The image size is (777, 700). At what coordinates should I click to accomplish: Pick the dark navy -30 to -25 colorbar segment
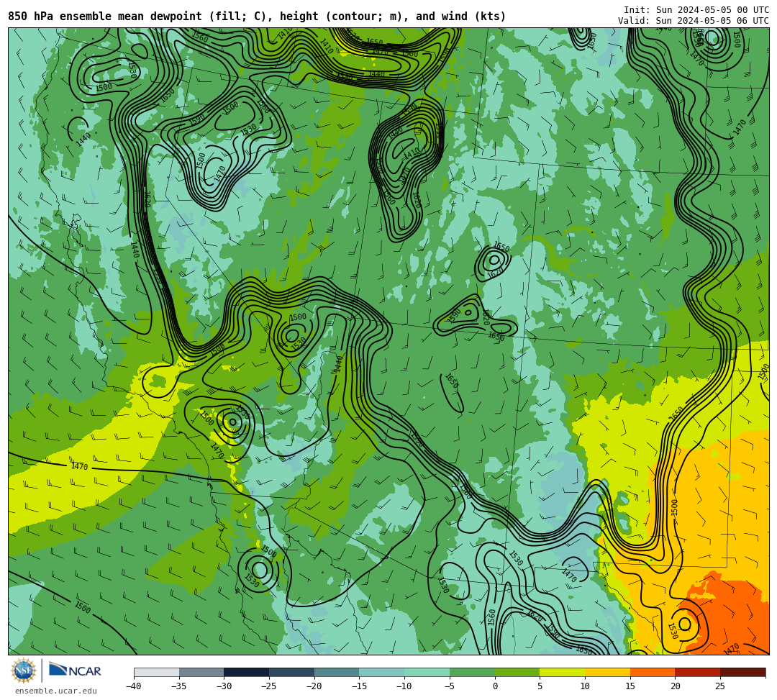pyautogui.click(x=247, y=672)
